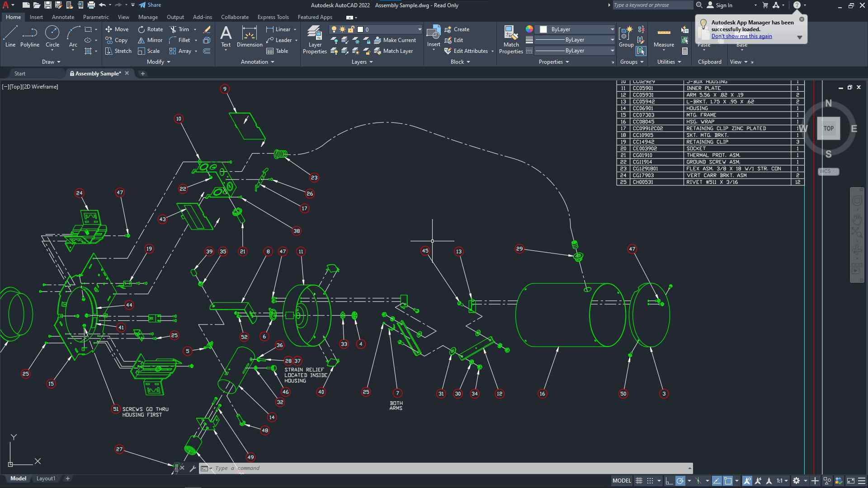The width and height of the screenshot is (868, 488).
Task: Expand the Draw panel
Action: click(x=51, y=62)
